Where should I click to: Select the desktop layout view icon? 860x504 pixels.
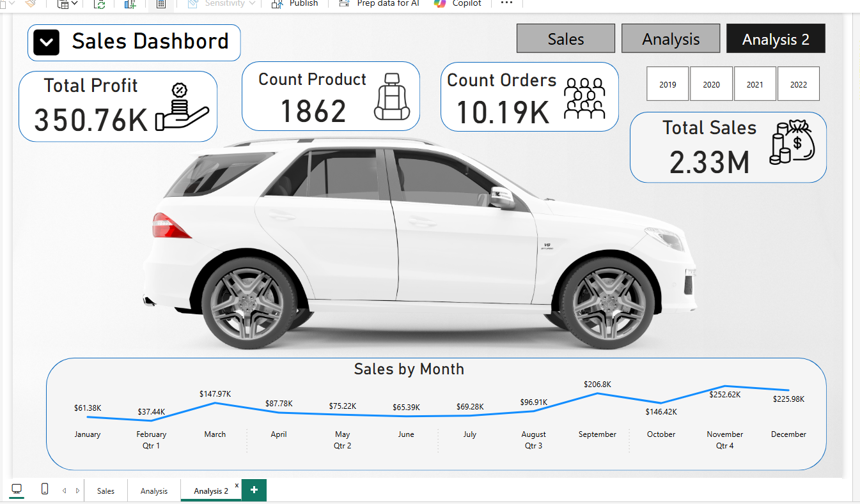tap(17, 489)
